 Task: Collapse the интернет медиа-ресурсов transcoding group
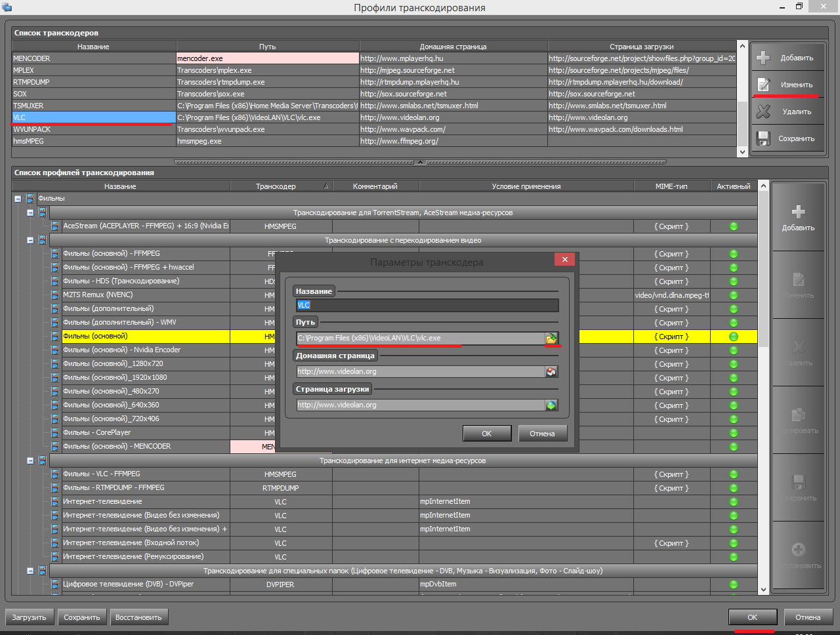click(x=30, y=461)
